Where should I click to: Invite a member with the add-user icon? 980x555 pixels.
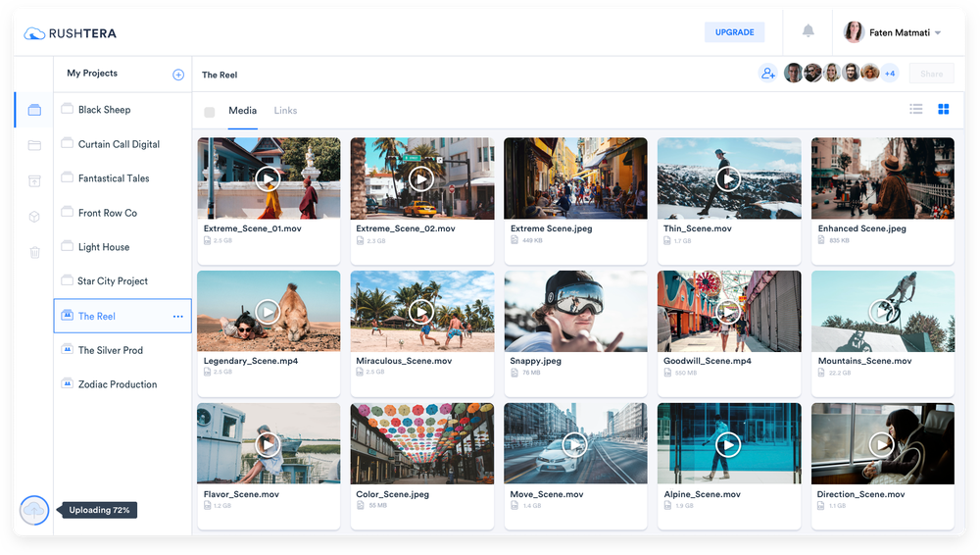click(767, 74)
